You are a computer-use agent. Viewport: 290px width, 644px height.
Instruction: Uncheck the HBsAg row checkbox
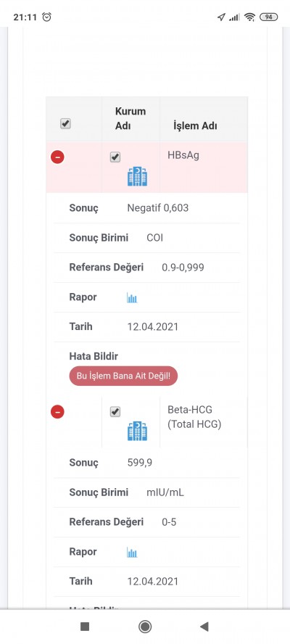115,157
